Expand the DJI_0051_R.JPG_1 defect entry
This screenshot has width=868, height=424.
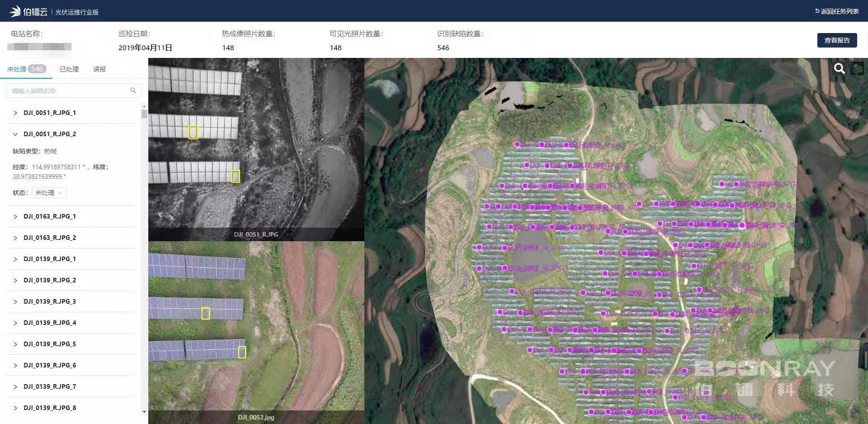15,113
